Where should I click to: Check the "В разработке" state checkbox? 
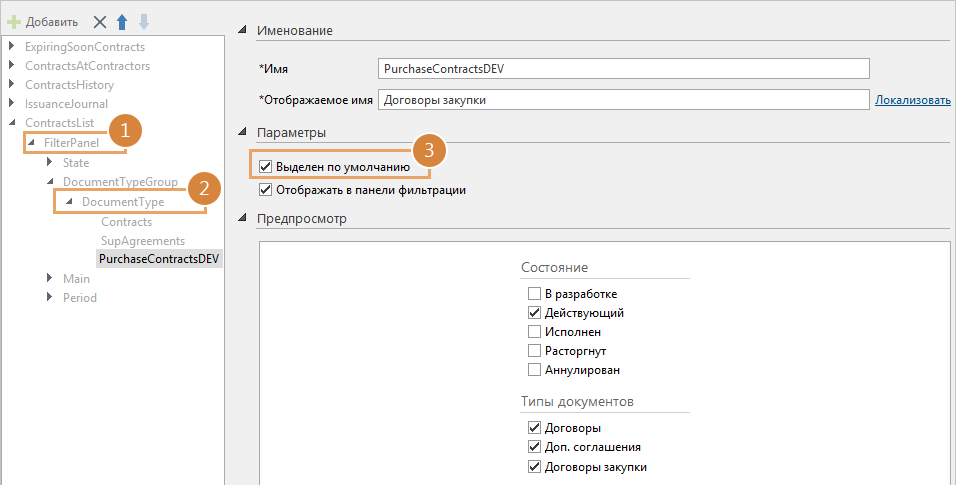point(534,294)
